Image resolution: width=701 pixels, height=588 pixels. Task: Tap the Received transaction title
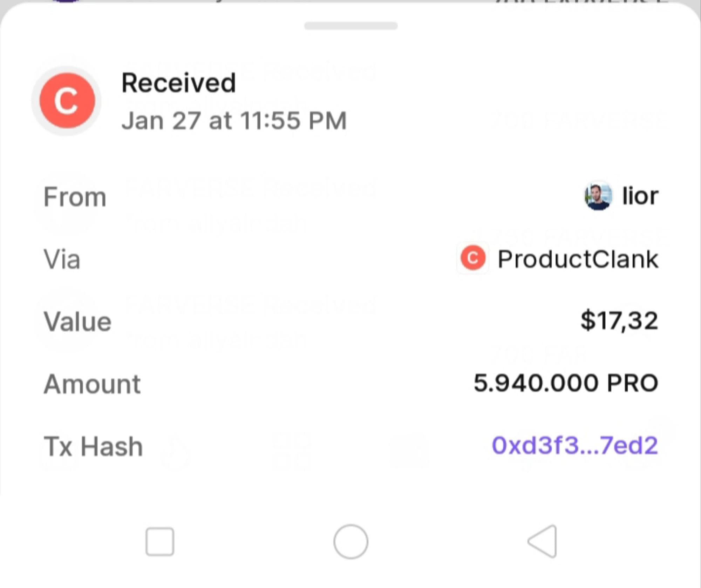click(x=178, y=83)
